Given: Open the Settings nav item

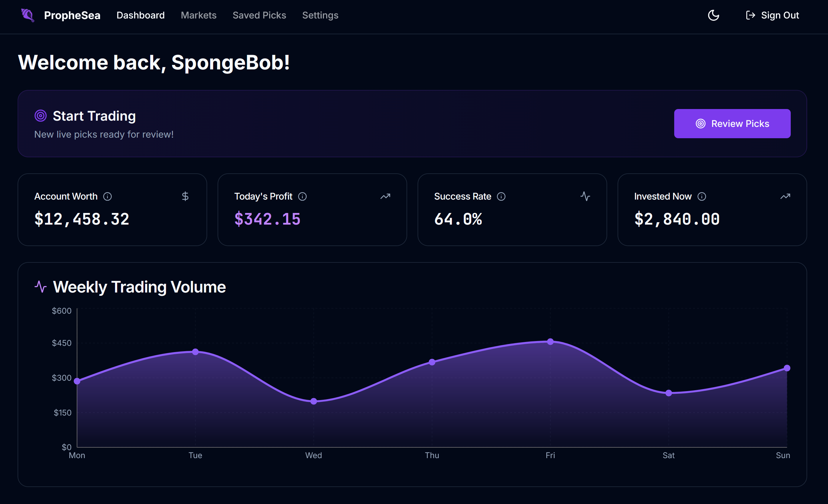Looking at the screenshot, I should [x=320, y=15].
